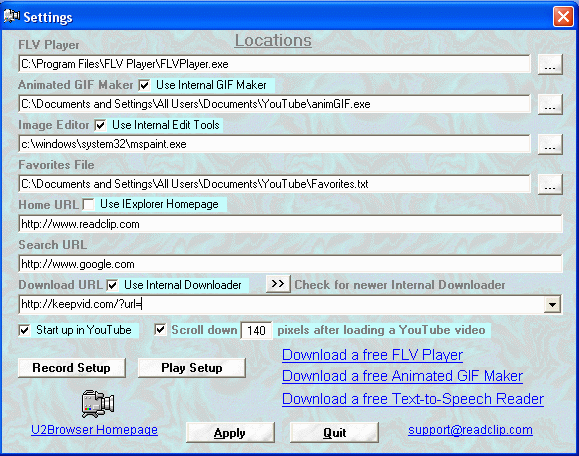Screen dimensions: 579x456
Task: Open Download a free FLV Player link
Action: (372, 355)
